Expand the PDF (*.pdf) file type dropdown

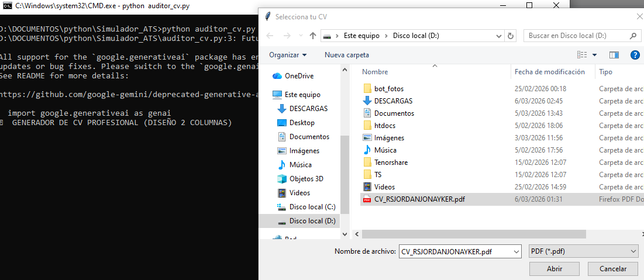click(x=582, y=251)
